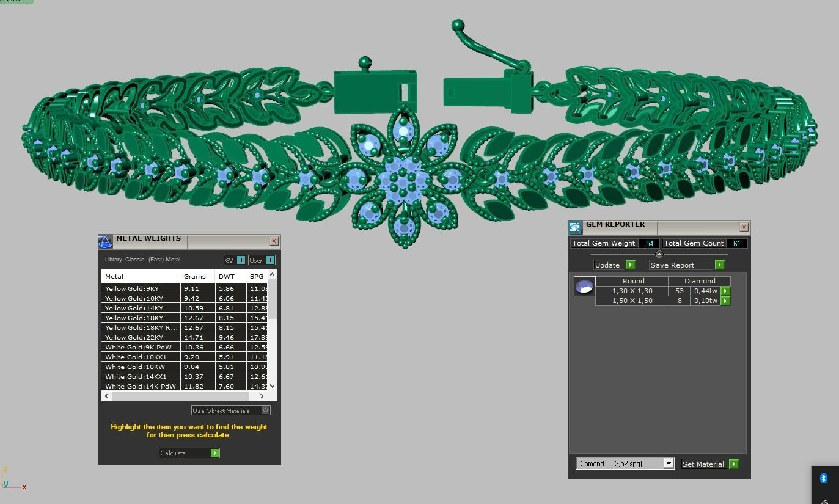Click the metal table scroll-down arrow
839x504 pixels.
pyautogui.click(x=273, y=385)
